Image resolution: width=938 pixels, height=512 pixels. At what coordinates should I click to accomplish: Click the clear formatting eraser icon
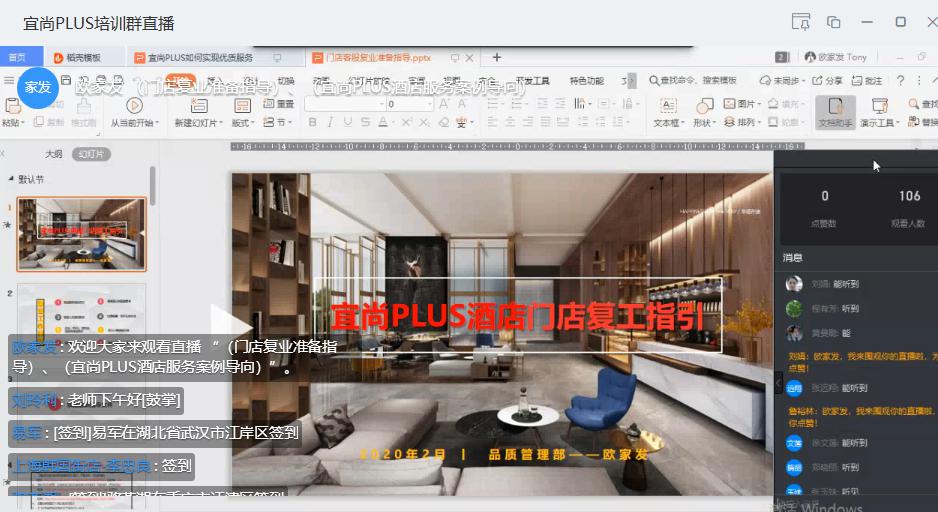pyautogui.click(x=443, y=122)
